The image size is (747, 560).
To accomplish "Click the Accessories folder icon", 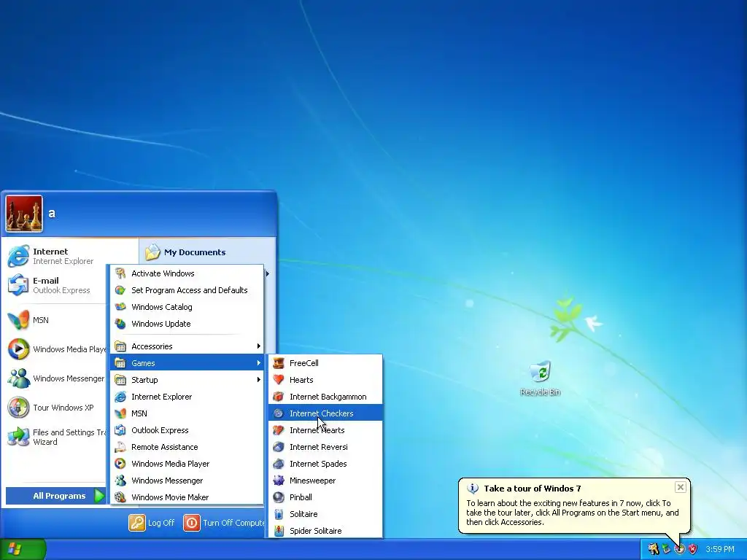I will [x=120, y=346].
